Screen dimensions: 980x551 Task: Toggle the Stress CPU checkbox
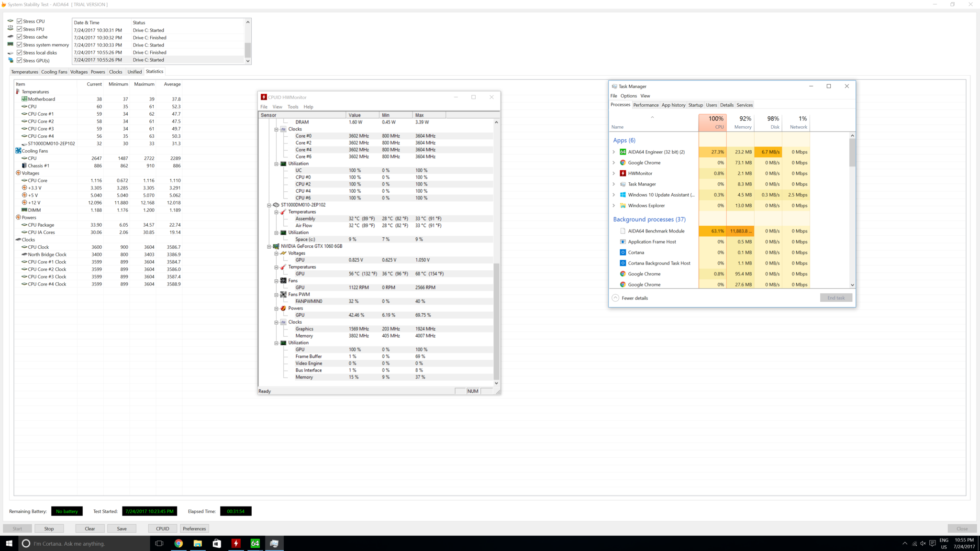point(20,21)
